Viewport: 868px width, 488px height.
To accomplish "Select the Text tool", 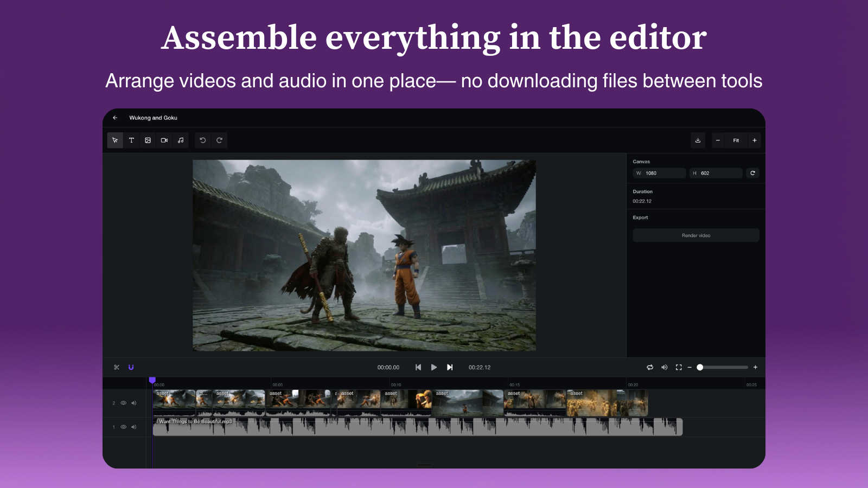I will [131, 140].
